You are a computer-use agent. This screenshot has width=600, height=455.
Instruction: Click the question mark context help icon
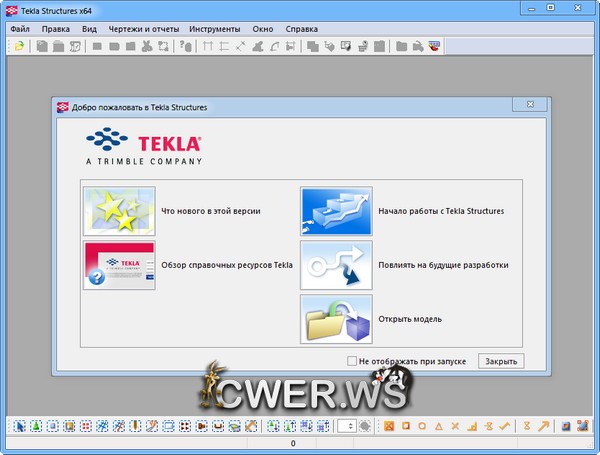pos(186,46)
